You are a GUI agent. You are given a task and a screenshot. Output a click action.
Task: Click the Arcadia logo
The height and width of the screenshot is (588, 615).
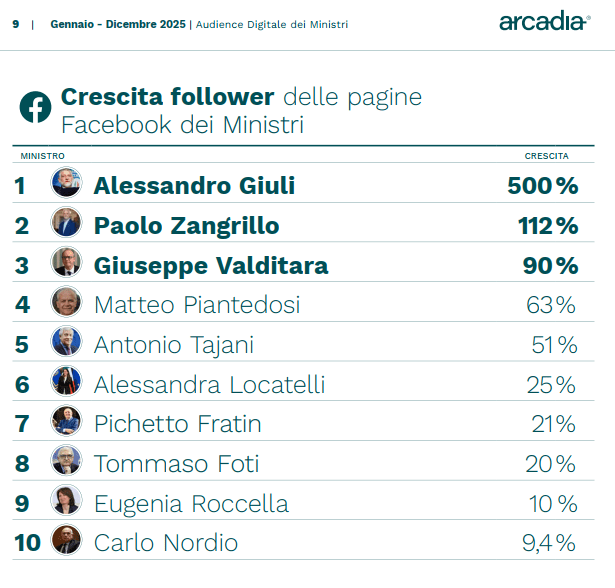(544, 22)
